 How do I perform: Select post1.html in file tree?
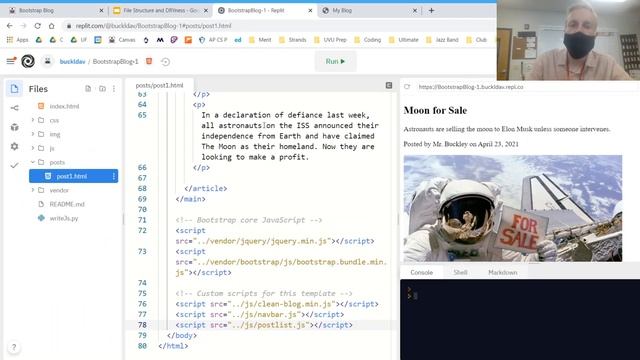pyautogui.click(x=72, y=176)
